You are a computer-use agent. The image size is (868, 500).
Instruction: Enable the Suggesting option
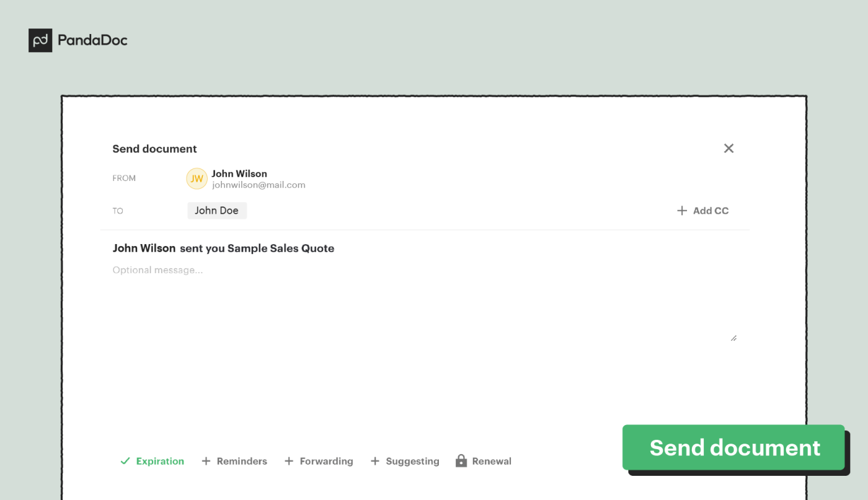tap(405, 461)
